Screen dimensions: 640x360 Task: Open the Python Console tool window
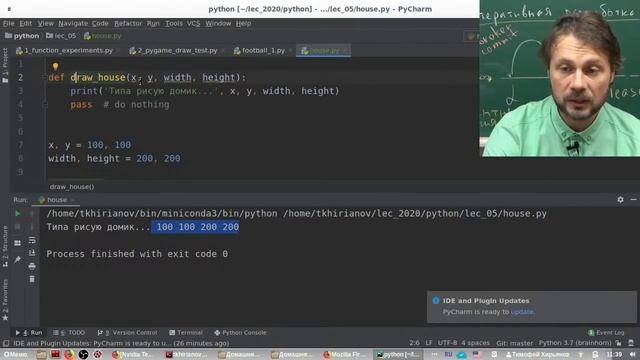point(240,333)
